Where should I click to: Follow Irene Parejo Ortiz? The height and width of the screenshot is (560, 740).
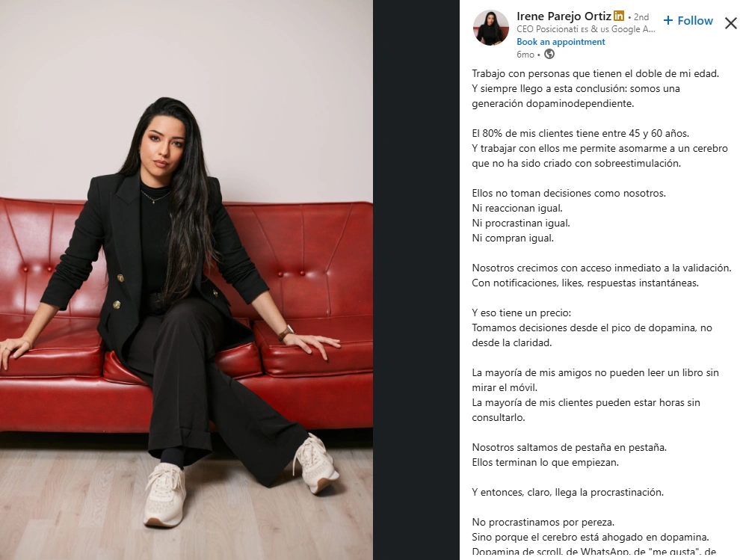click(688, 21)
